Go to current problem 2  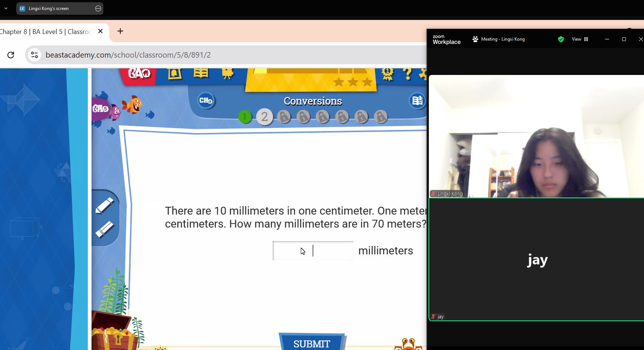pyautogui.click(x=265, y=117)
